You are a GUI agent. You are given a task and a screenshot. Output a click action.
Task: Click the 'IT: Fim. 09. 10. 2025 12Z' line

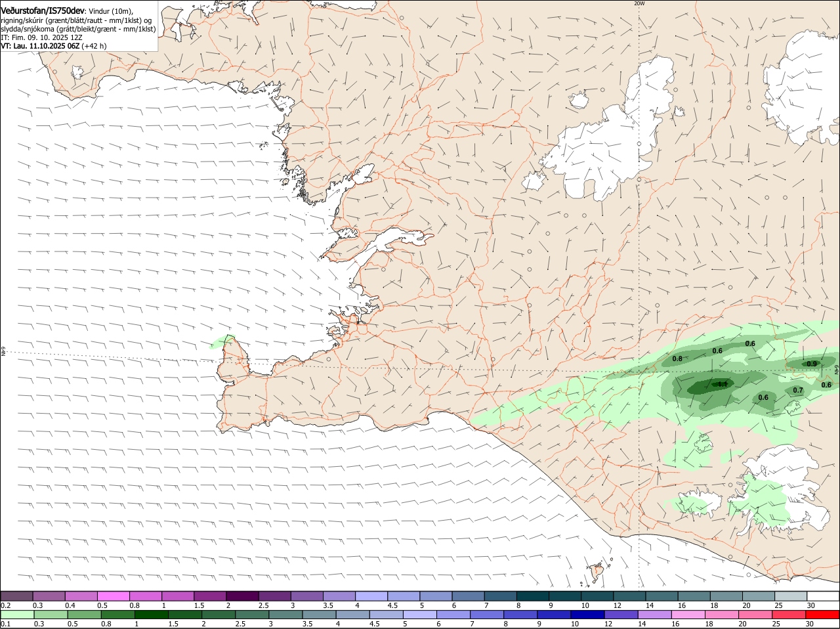coord(41,37)
